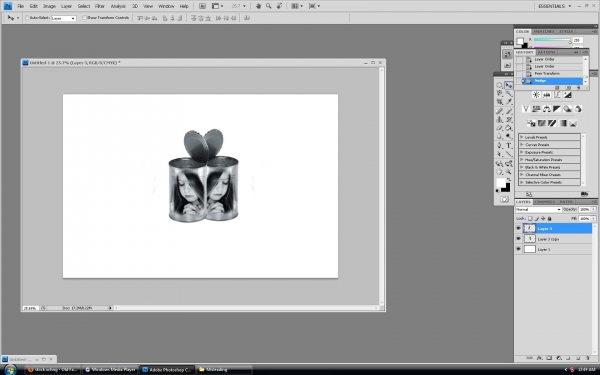Select the Elliptical Marquee tool
Image resolution: width=600 pixels, height=375 pixels.
[499, 85]
